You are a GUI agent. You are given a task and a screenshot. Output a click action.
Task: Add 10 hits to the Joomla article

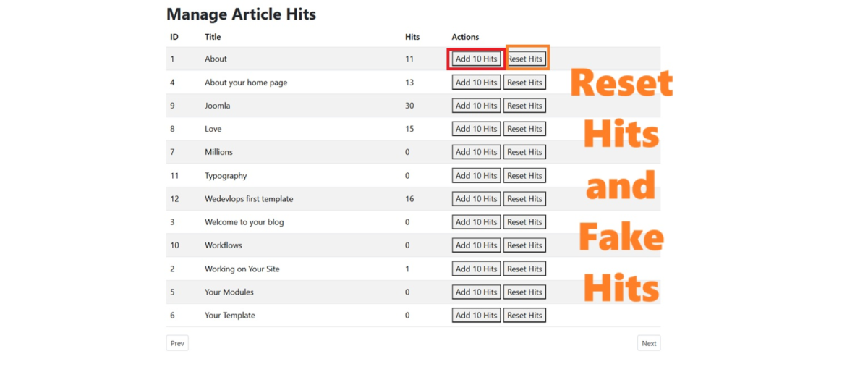pyautogui.click(x=476, y=106)
